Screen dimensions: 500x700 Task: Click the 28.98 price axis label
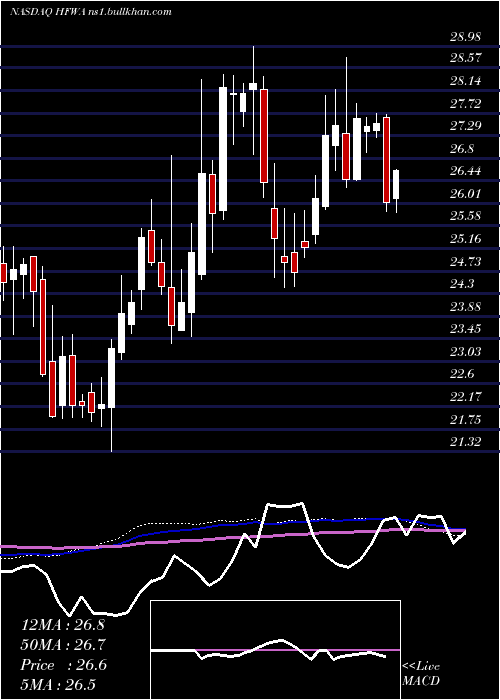click(465, 37)
